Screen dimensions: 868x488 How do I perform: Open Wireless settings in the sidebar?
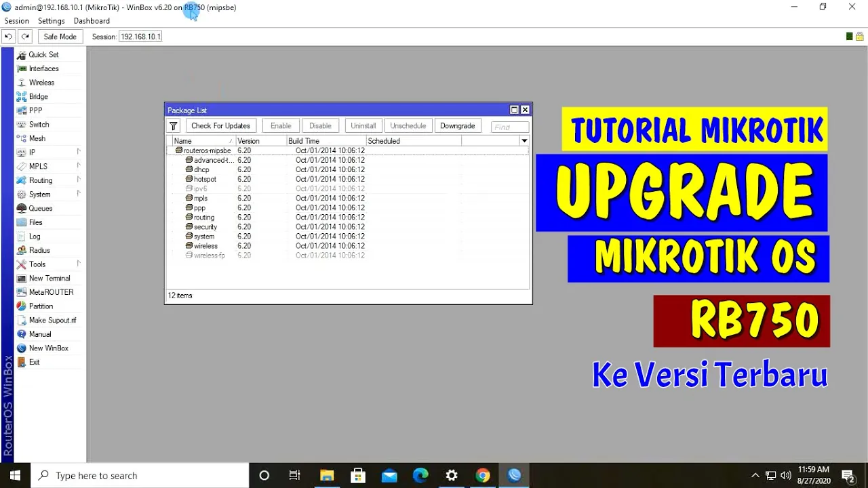tap(41, 83)
